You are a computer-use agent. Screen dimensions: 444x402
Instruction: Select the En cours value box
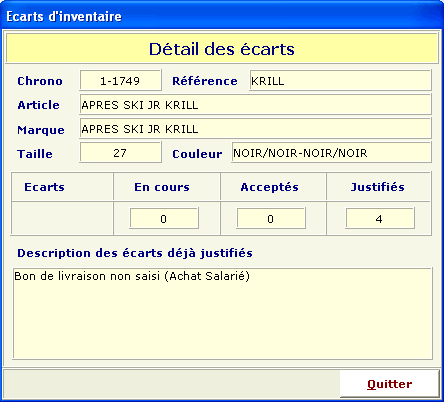(x=164, y=219)
